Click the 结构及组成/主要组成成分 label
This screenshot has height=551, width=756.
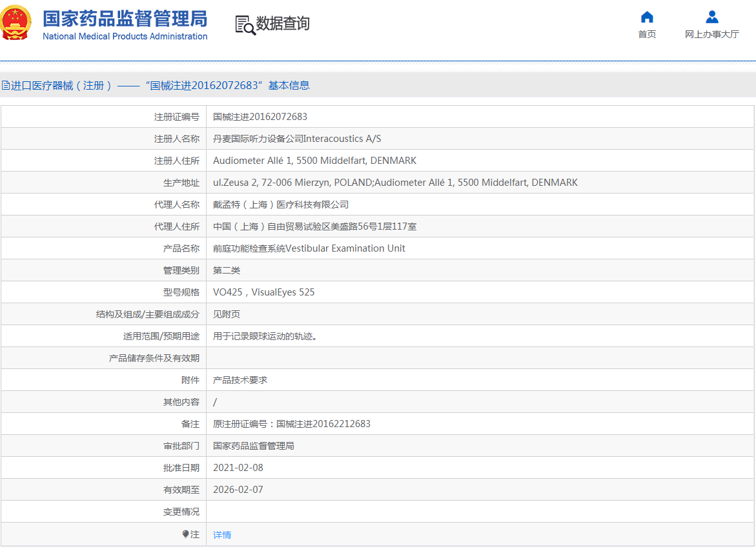tap(148, 314)
